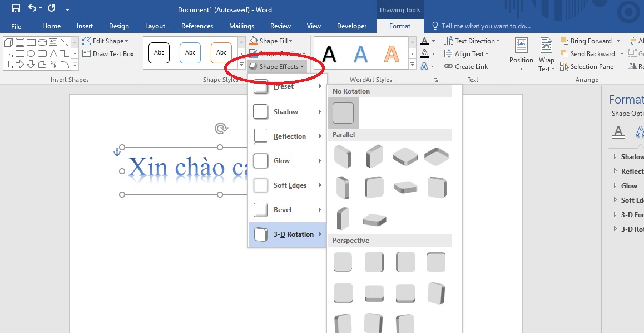The image size is (644, 333).
Task: Apply the blue A WordArt style
Action: pos(360,54)
